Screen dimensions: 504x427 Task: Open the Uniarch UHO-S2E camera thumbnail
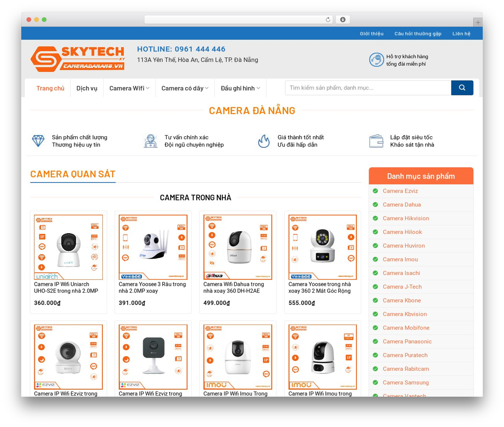pyautogui.click(x=69, y=247)
